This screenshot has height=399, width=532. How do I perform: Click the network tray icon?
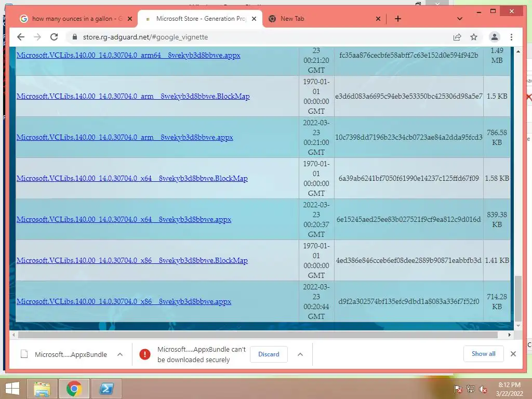471,389
